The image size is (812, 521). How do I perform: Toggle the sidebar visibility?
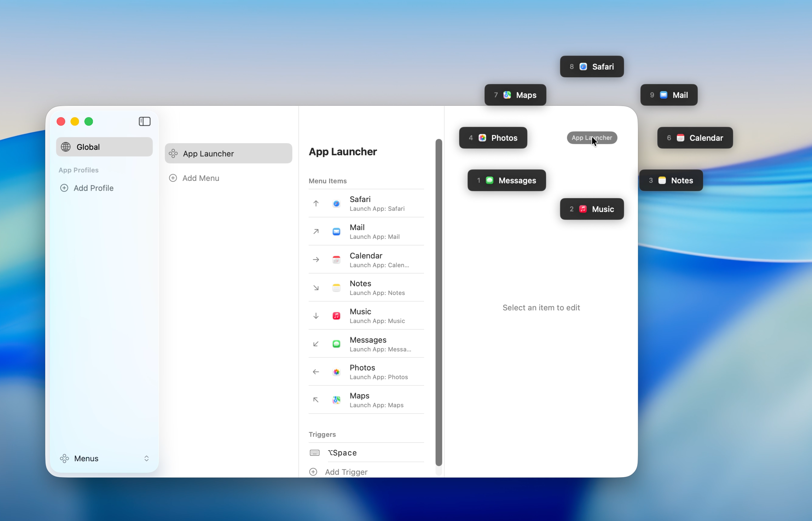tap(145, 121)
